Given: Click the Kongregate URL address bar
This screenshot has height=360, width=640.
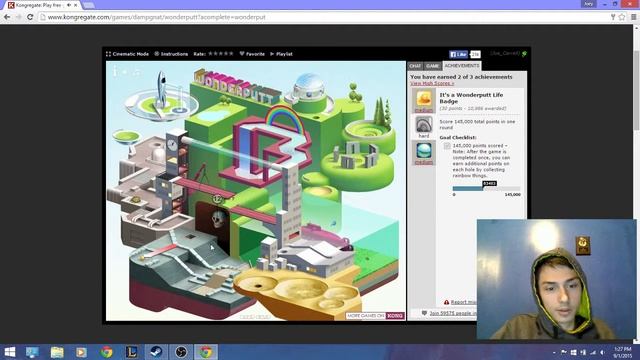Looking at the screenshot, I should point(322,17).
